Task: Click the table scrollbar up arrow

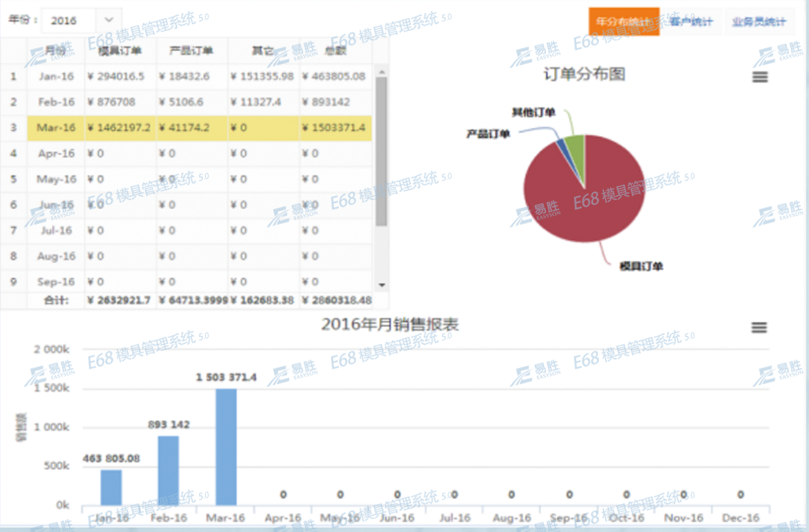Action: pos(382,72)
